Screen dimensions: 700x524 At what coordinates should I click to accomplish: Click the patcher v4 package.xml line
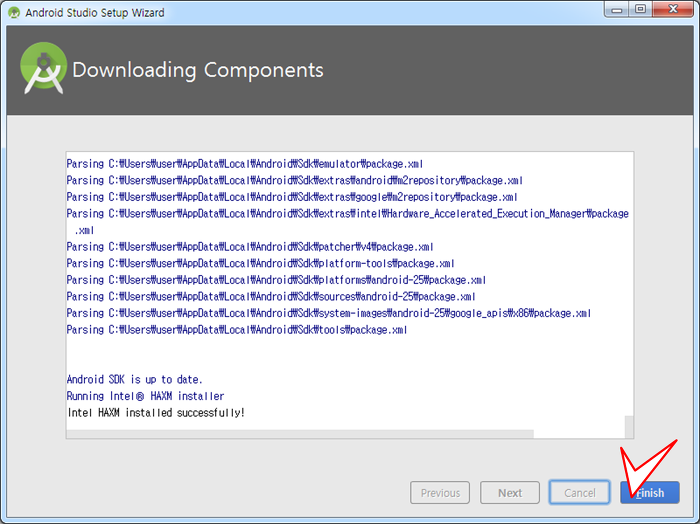250,247
